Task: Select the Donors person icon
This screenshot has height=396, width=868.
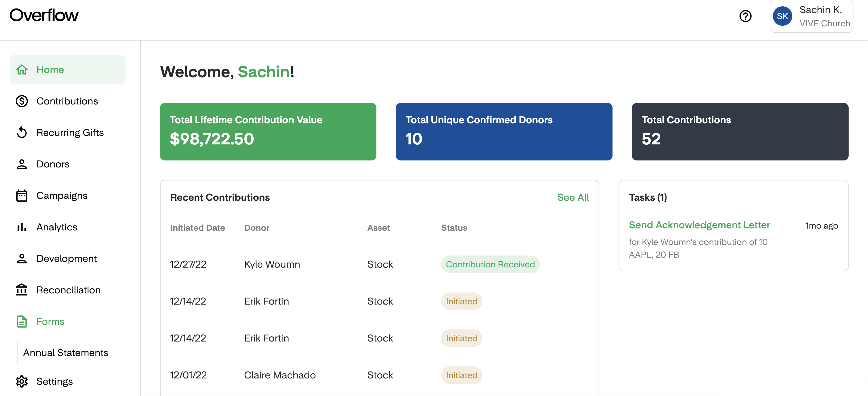Action: click(x=22, y=164)
